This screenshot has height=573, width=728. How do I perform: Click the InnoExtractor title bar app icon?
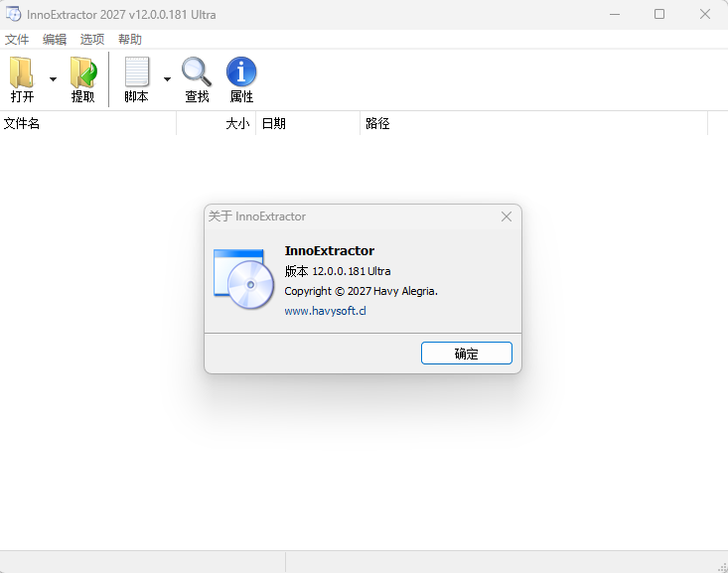tap(14, 14)
